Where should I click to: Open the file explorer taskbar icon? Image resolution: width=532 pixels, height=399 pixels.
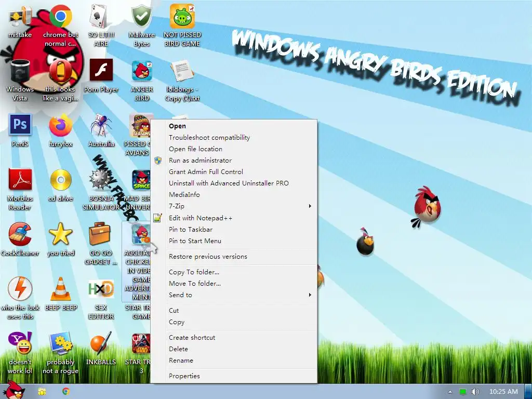(x=42, y=392)
